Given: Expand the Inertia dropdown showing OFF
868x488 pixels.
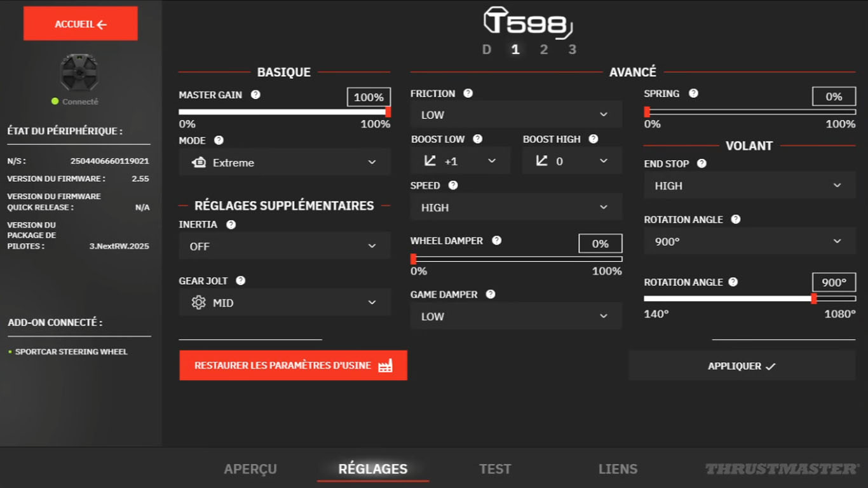Looking at the screenshot, I should [x=285, y=246].
